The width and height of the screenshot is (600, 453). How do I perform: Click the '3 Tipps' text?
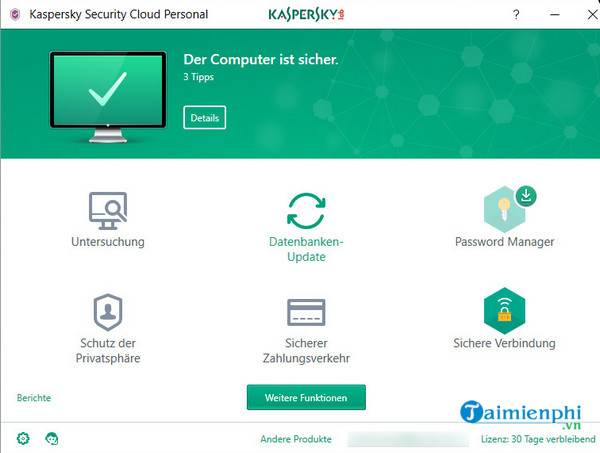click(x=198, y=77)
